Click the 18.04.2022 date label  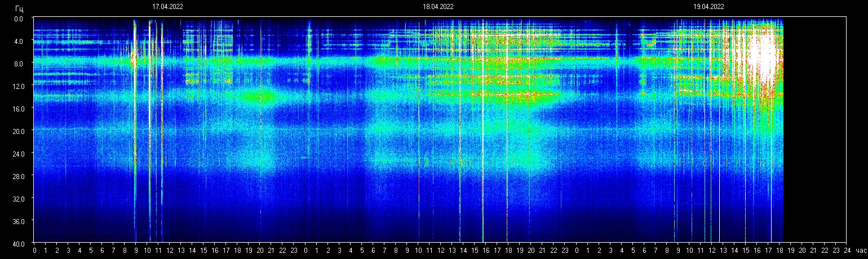pyautogui.click(x=438, y=7)
